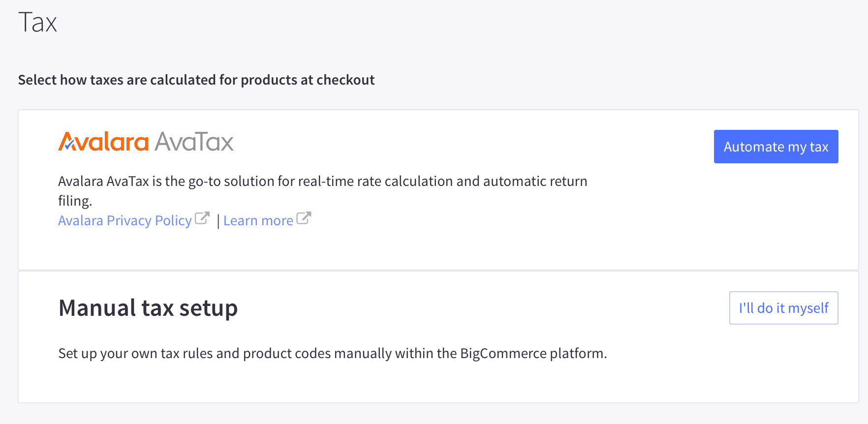The width and height of the screenshot is (868, 424).
Task: Click external-link icon next to Learn more
Action: coord(304,218)
